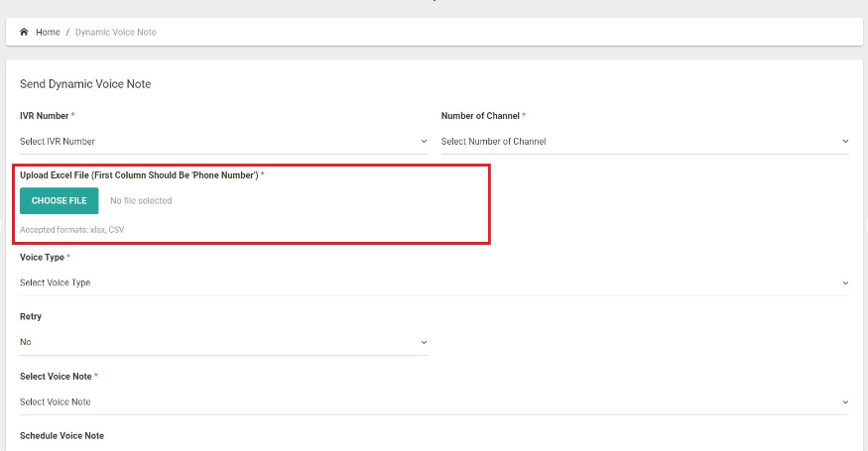This screenshot has height=451, width=868.
Task: Click the home icon in breadcrumb
Action: [24, 32]
